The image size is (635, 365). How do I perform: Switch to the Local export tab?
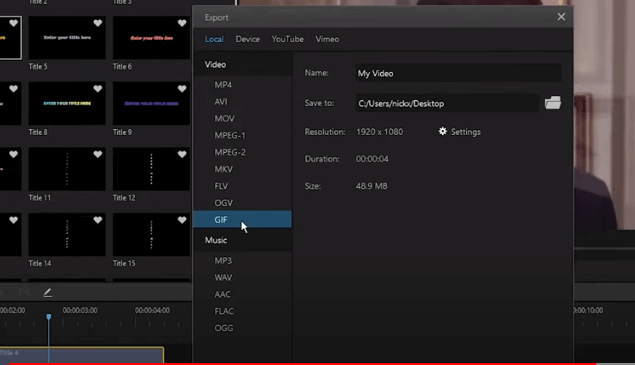tap(214, 39)
